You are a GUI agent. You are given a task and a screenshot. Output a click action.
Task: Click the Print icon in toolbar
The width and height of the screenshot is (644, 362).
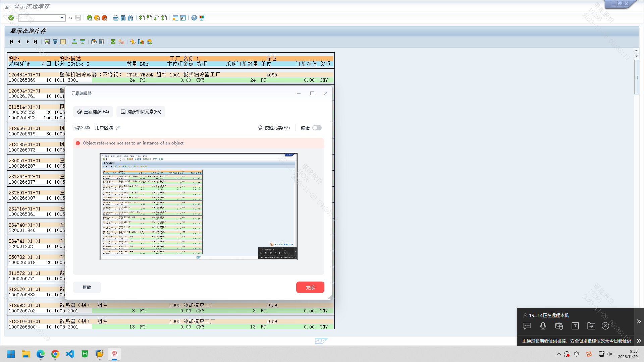[x=116, y=18]
